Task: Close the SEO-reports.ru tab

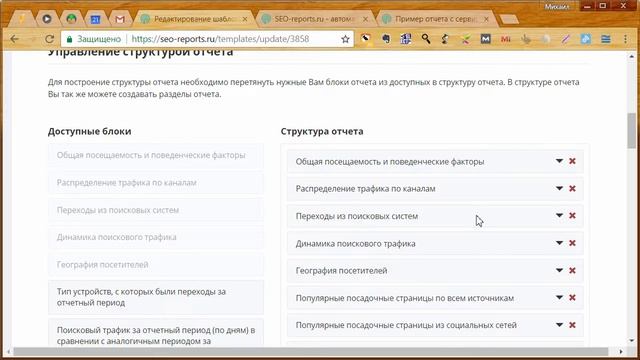Action: click(365, 19)
